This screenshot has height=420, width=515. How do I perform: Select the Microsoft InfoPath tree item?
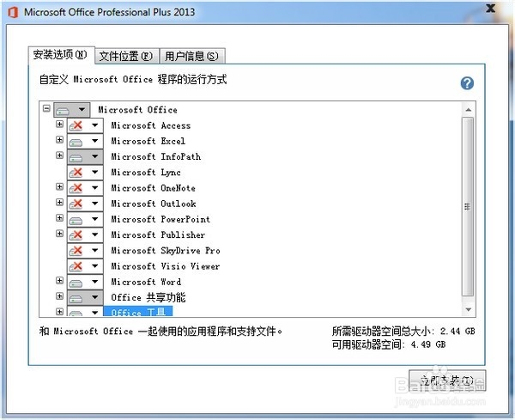coord(156,157)
